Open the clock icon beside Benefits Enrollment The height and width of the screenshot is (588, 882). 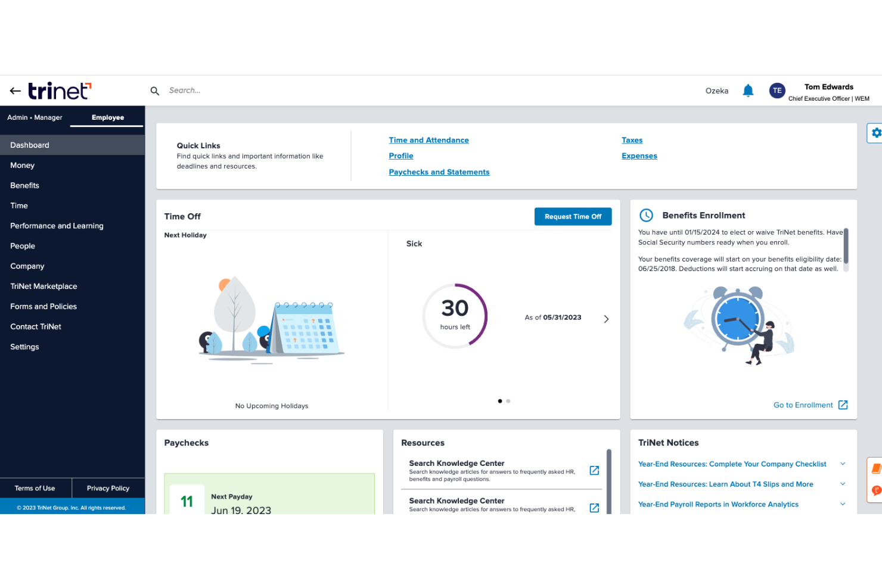(647, 215)
